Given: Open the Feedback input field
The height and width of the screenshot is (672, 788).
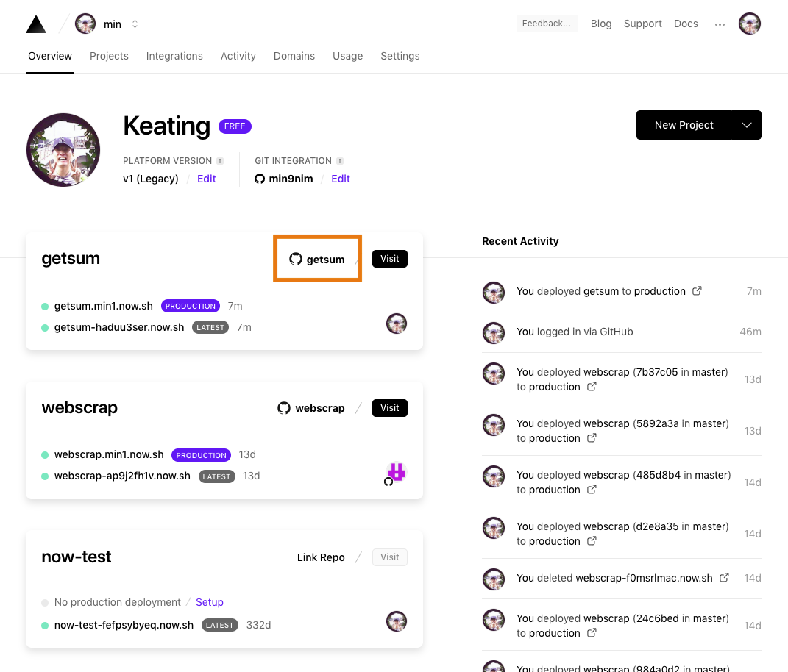Looking at the screenshot, I should (547, 24).
